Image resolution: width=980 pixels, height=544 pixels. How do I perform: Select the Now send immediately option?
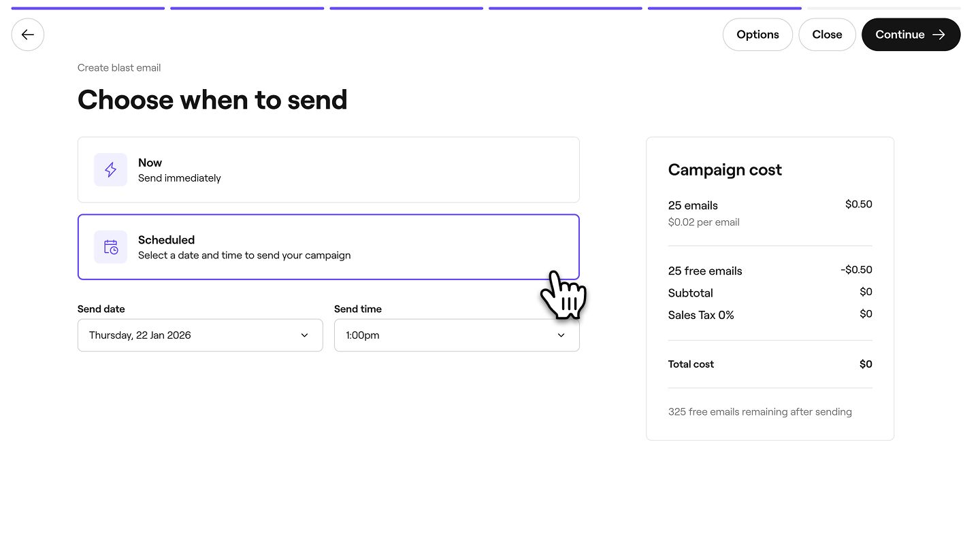(x=328, y=170)
